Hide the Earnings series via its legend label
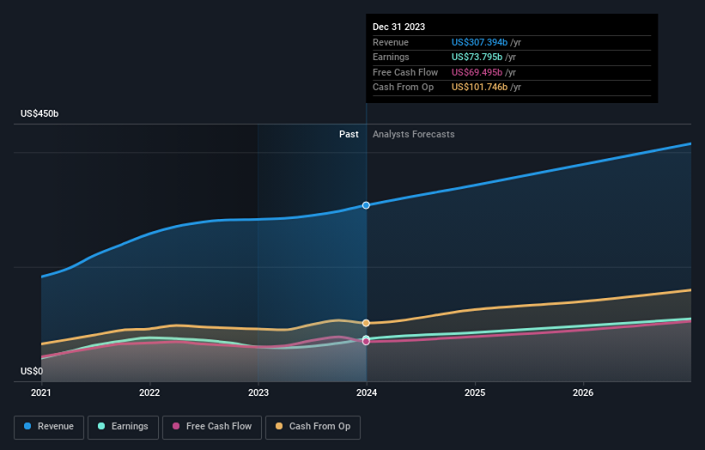The height and width of the screenshot is (450, 705). pos(129,427)
